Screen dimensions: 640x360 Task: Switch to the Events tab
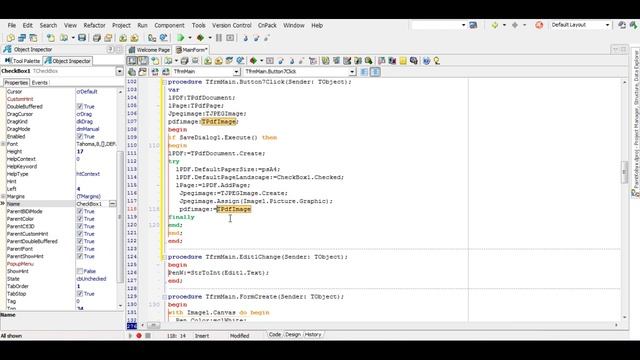pos(40,82)
